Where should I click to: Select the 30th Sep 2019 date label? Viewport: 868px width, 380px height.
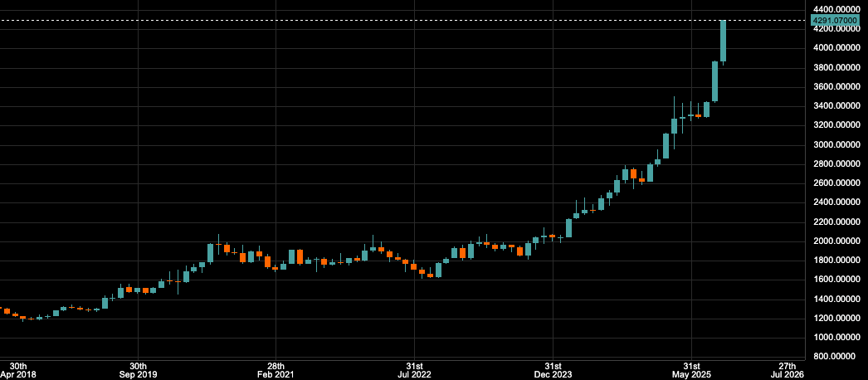click(x=138, y=370)
